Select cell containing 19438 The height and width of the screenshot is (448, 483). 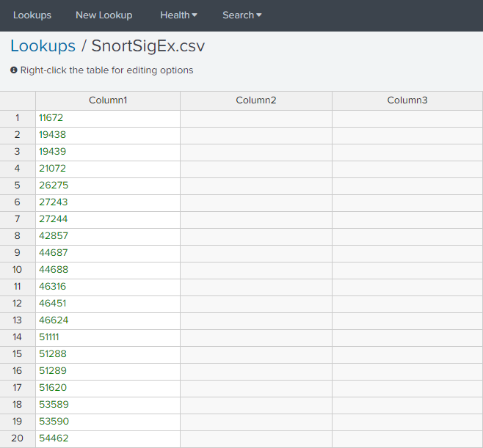[x=108, y=136]
